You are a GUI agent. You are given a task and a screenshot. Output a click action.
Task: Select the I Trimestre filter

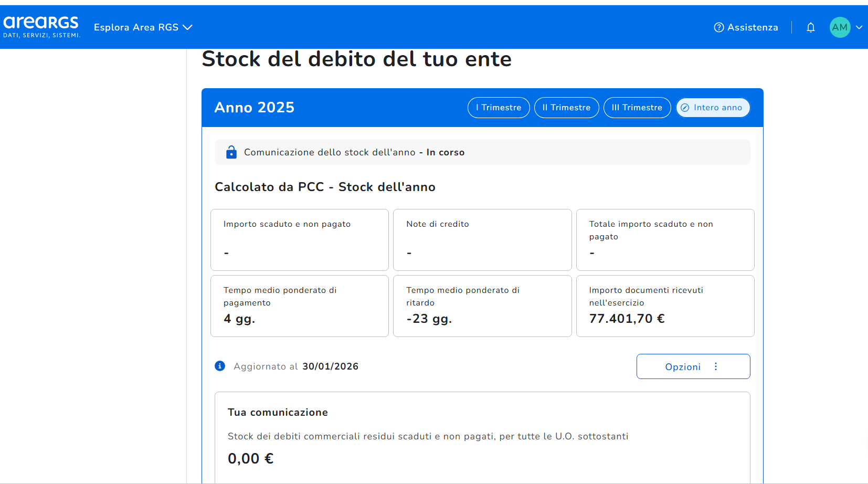498,108
